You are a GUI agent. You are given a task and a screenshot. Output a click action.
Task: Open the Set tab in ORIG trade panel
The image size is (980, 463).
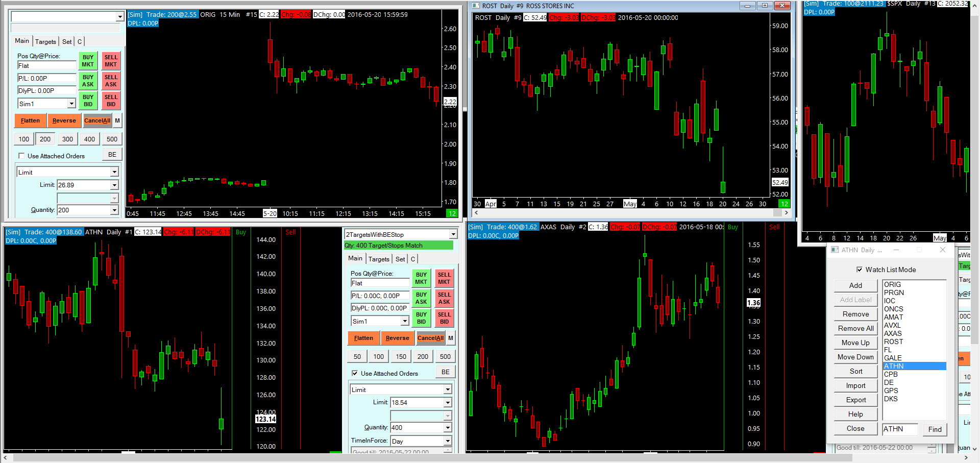point(67,42)
